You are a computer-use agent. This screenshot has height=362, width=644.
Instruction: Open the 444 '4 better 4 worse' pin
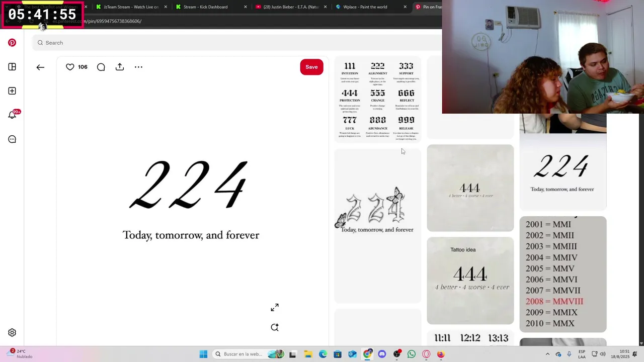[470, 188]
